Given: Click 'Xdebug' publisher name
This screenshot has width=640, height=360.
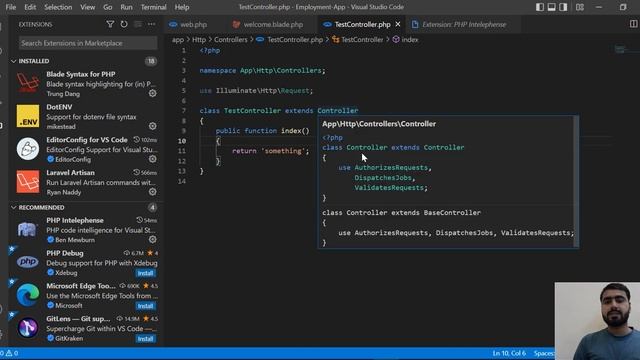Looking at the screenshot, I should pos(66,273).
